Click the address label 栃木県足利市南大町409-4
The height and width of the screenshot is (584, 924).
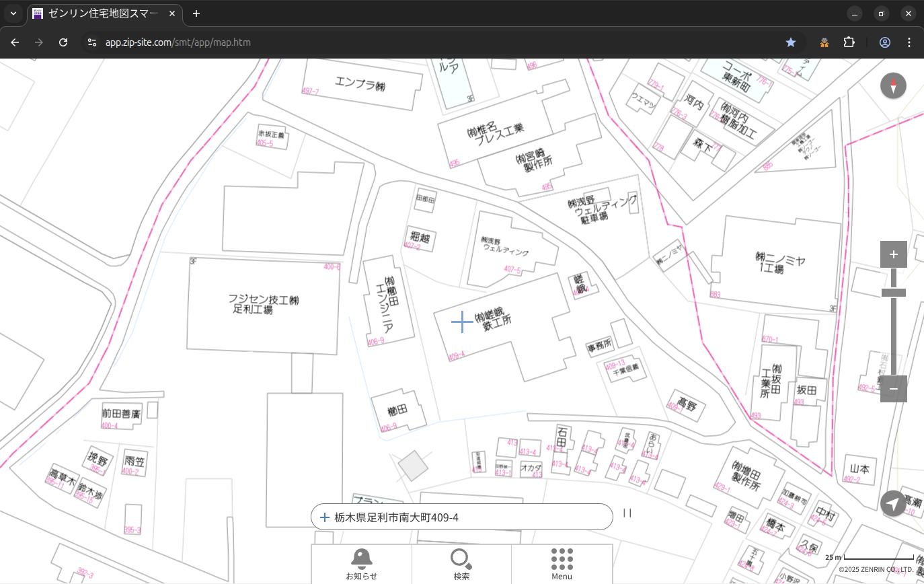397,517
